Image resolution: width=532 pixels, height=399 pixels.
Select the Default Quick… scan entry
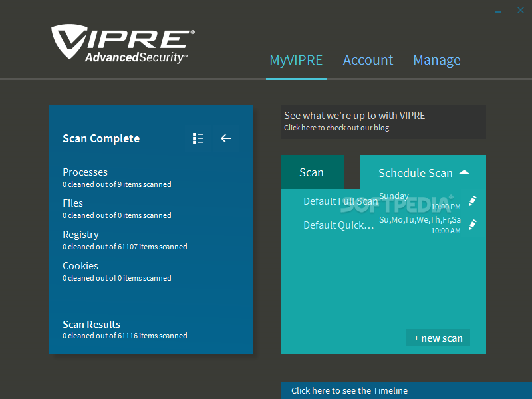pos(338,225)
